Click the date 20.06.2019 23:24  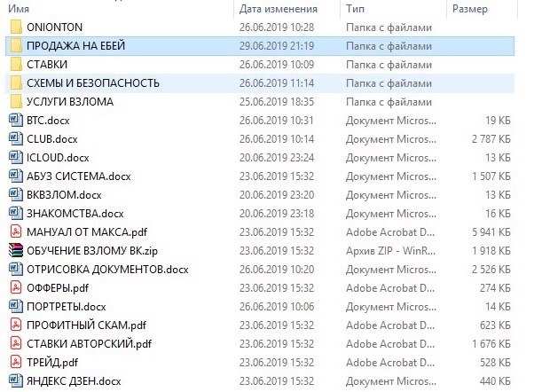(x=277, y=158)
